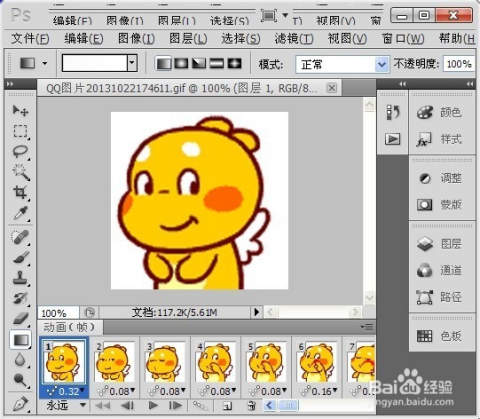
Task: Select the Crop tool
Action: click(20, 193)
